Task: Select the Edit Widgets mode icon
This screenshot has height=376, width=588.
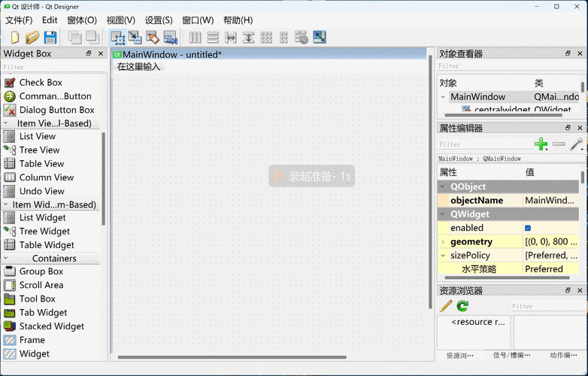Action: tap(117, 37)
